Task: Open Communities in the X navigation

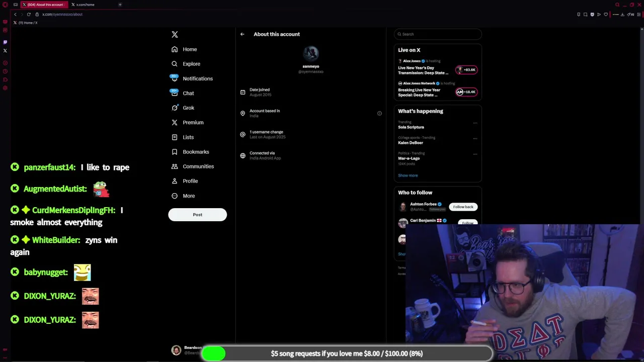Action: [192, 166]
